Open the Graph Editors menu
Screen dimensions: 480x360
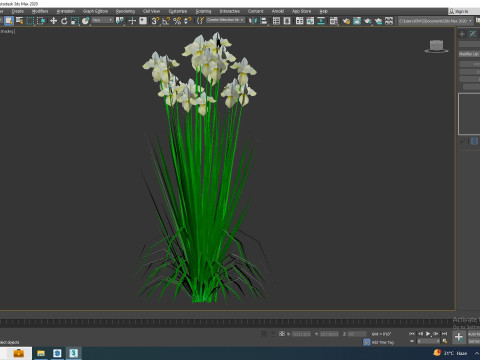[x=95, y=11]
